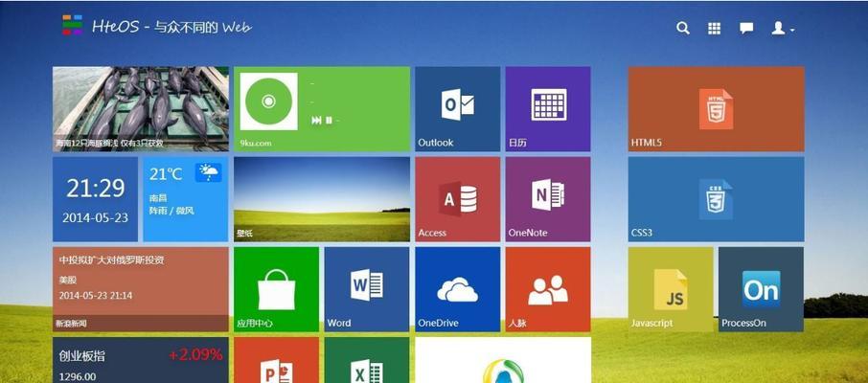
Task: Skip to next track in music tile
Action: coord(317,120)
